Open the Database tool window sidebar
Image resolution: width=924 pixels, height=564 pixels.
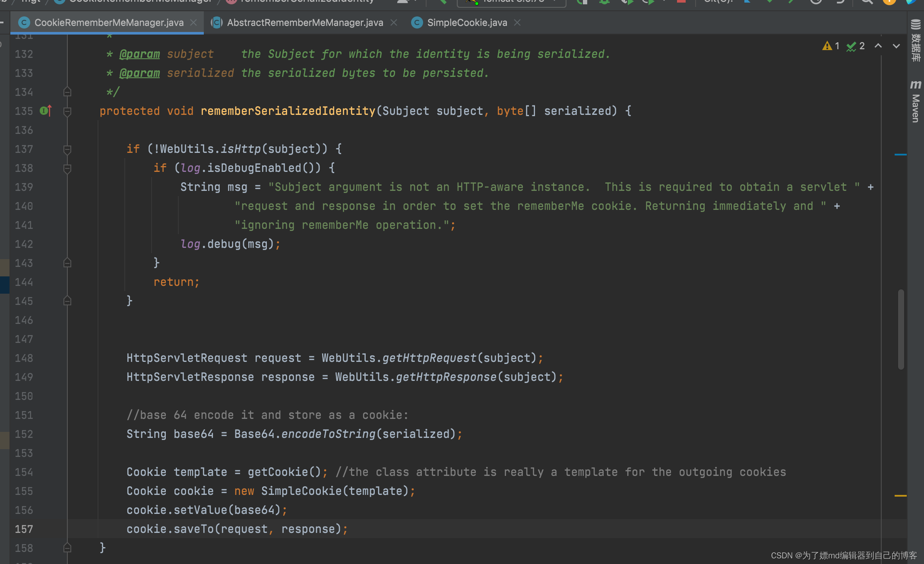coord(916,41)
